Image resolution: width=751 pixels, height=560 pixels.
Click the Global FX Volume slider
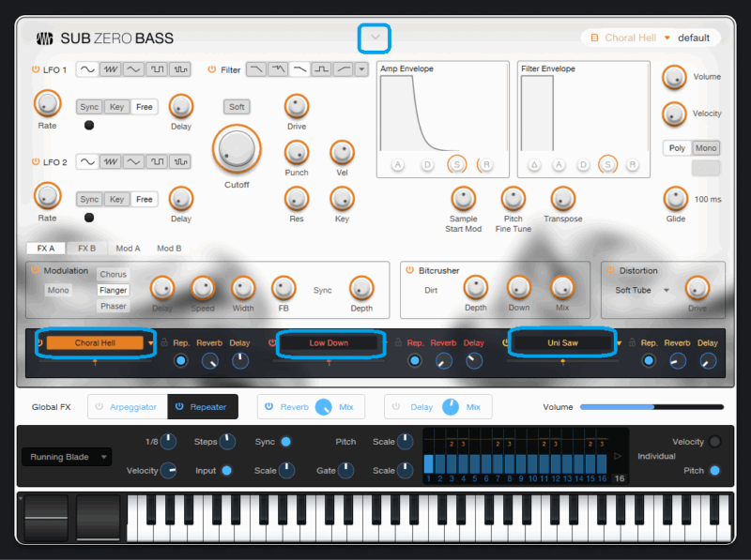click(651, 407)
